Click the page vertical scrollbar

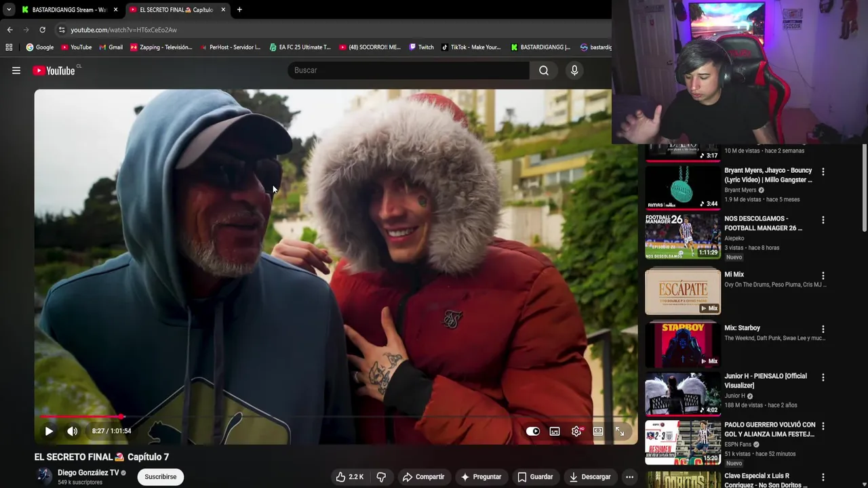pos(864,188)
